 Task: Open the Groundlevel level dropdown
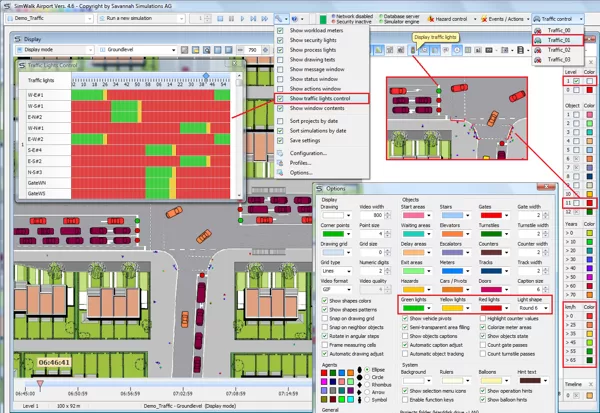coord(173,50)
